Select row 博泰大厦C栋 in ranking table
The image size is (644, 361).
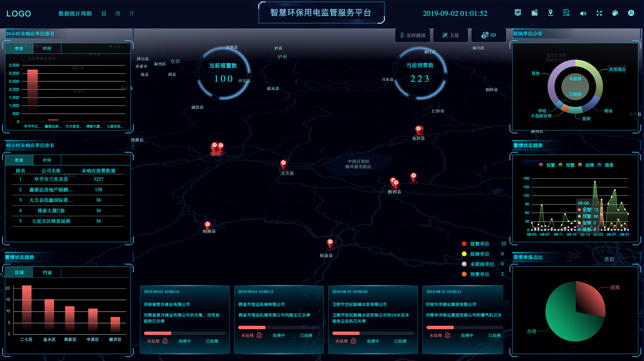[68, 211]
